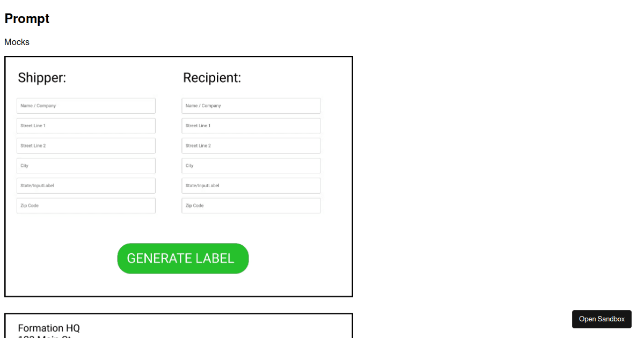Click the Recipient Zip Code field
644x338 pixels.
(x=251, y=205)
